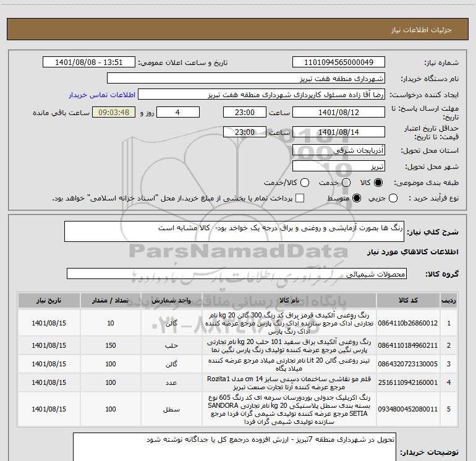Viewport: 476px width, 461px height.
Task: Click price validity date 1401/08/14 field
Action: pos(339,132)
